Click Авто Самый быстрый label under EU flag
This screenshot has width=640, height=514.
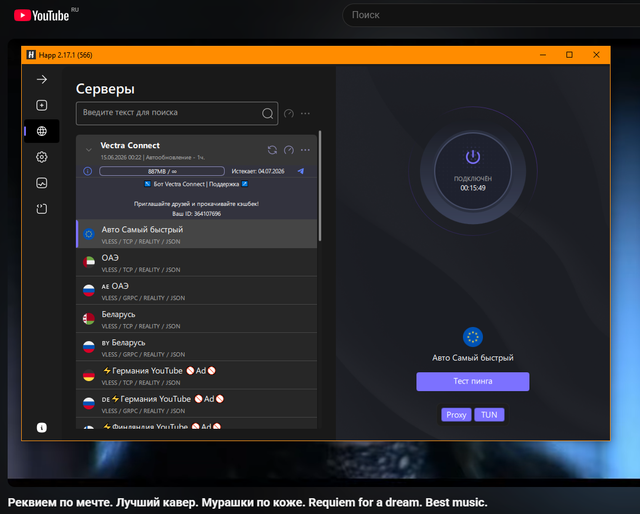473,358
